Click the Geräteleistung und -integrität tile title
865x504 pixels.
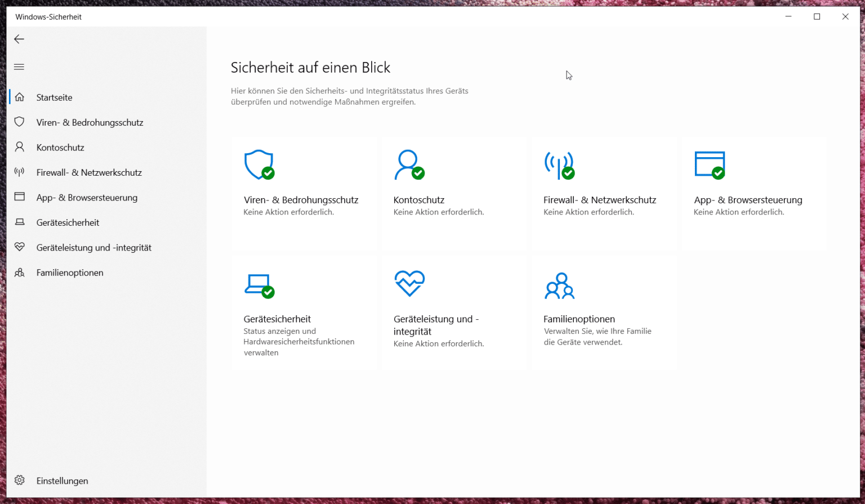(436, 325)
